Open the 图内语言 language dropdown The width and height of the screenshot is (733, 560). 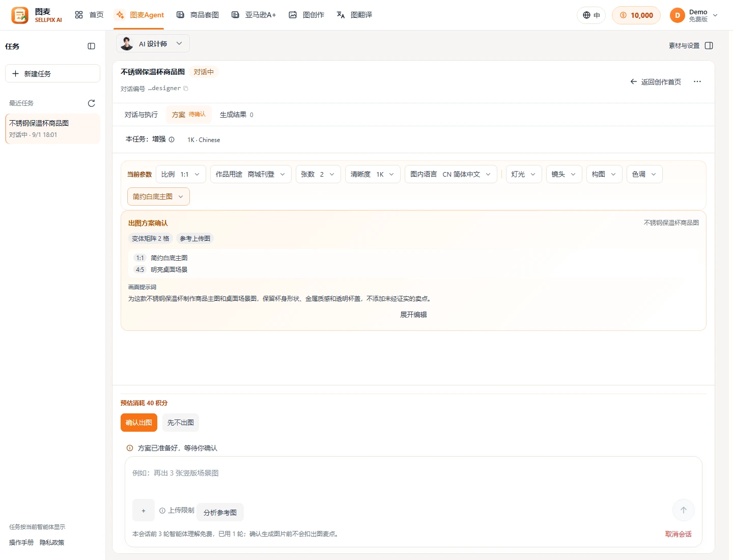[451, 174]
